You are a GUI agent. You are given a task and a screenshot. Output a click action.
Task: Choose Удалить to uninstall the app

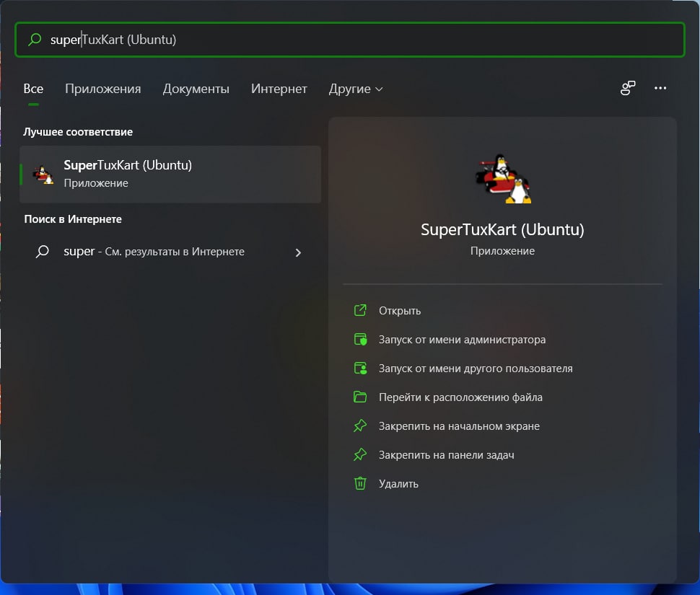[398, 484]
